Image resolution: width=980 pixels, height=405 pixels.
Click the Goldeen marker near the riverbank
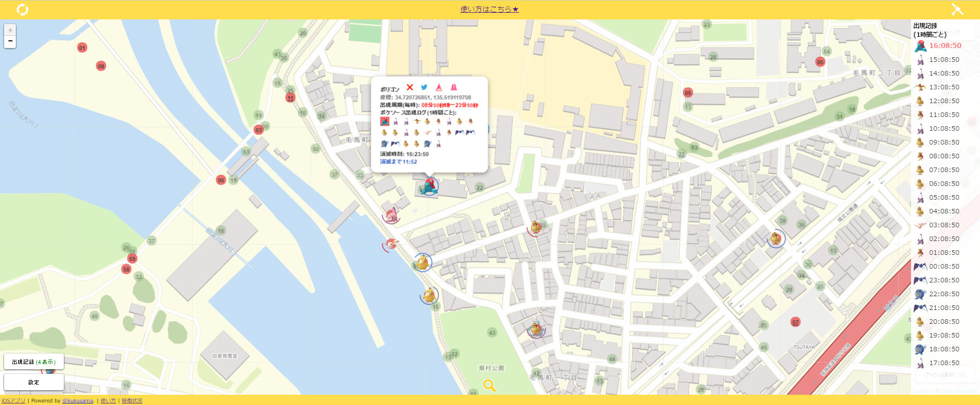point(391,244)
